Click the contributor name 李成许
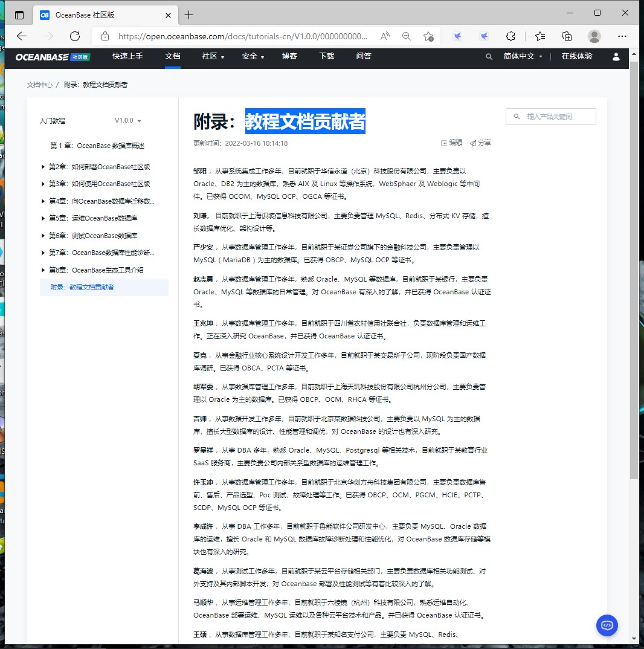Screen dimensions: 644x649 (203, 526)
